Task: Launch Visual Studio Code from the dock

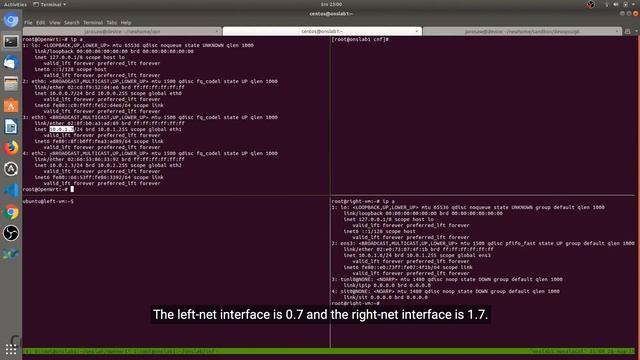Action: 11,190
